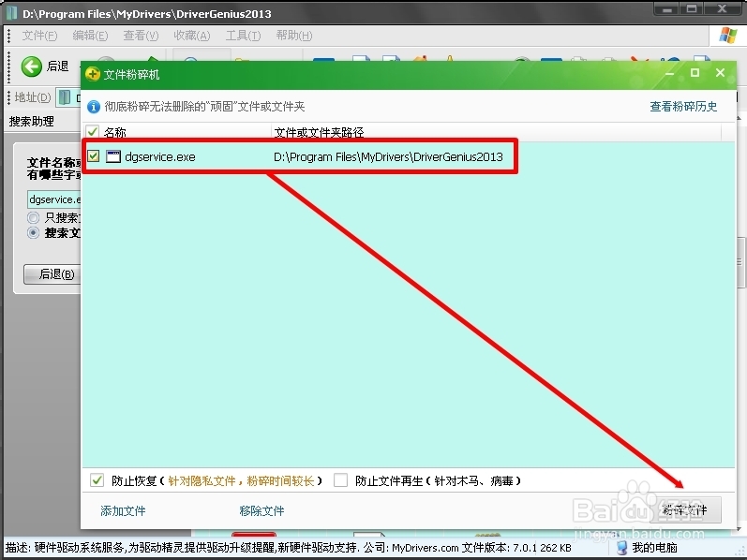Uncheck the dgservice.exe row checkbox
Screen dimensions: 747x560
pos(94,155)
